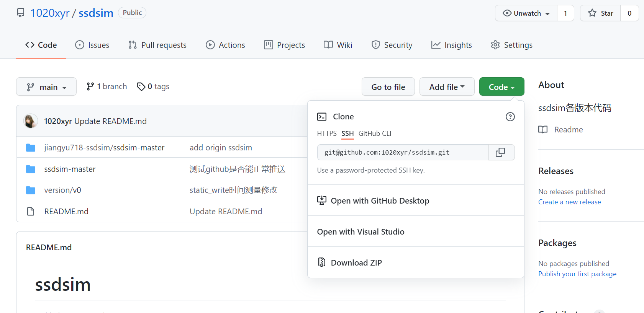Select the HTTPS clone option
This screenshot has height=313, width=644.
(327, 134)
